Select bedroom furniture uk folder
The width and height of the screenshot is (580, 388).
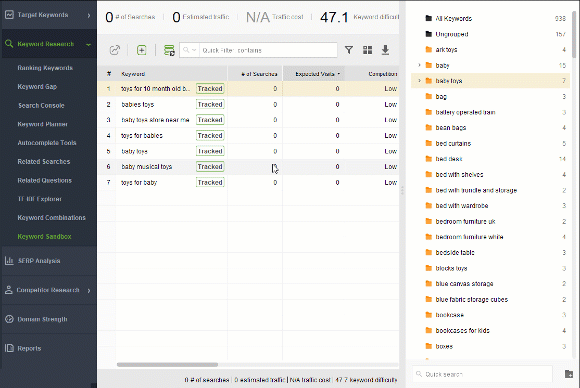point(490,222)
